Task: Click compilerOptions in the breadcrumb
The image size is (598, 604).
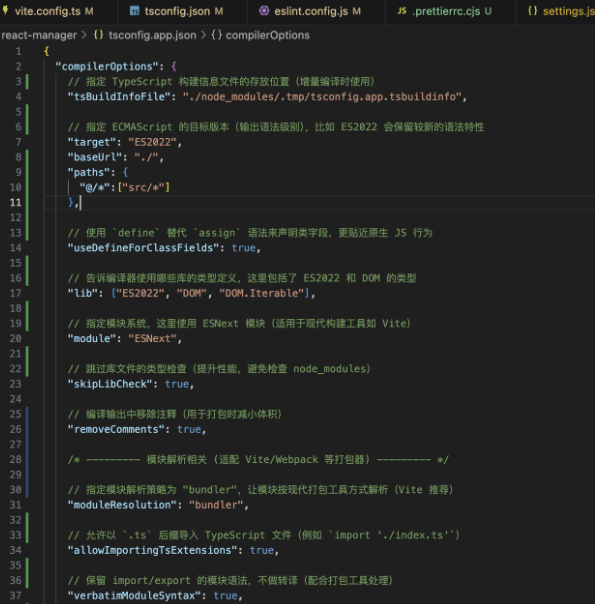Action: (x=267, y=35)
